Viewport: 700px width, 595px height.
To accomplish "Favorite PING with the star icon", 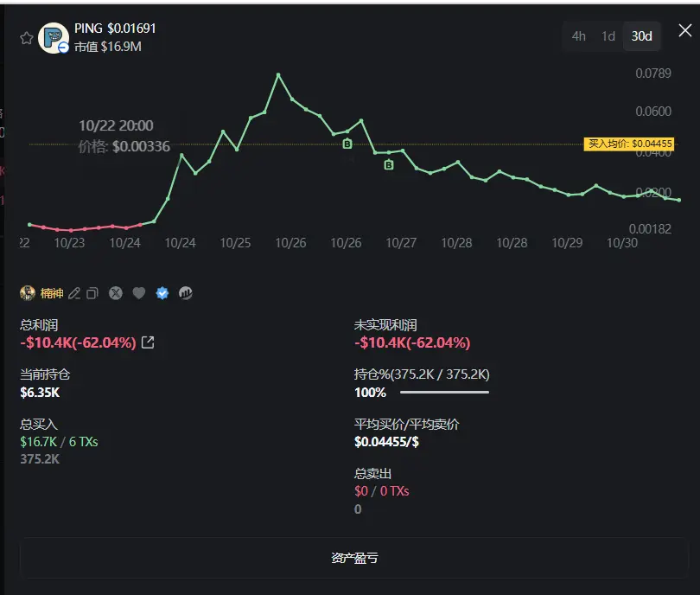I will click(27, 38).
